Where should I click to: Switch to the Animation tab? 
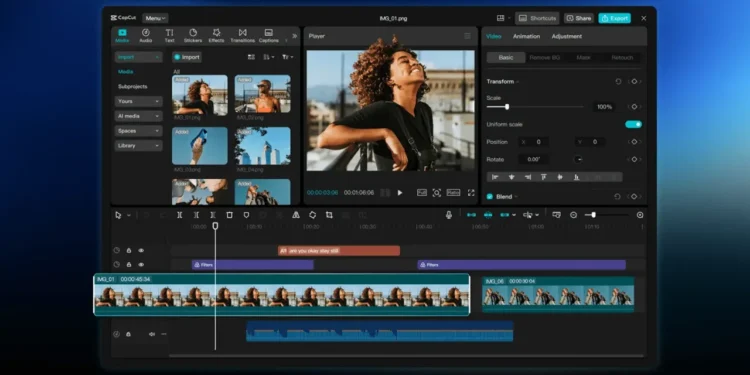coord(526,36)
